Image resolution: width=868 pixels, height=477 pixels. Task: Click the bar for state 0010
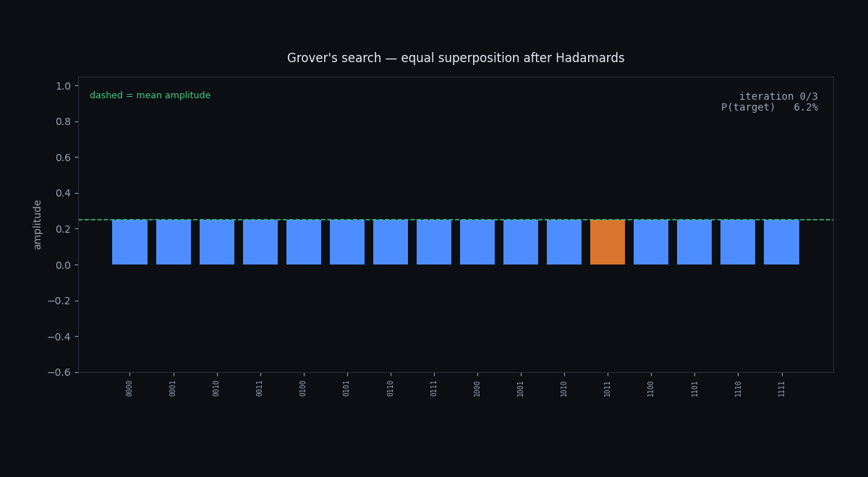click(217, 242)
